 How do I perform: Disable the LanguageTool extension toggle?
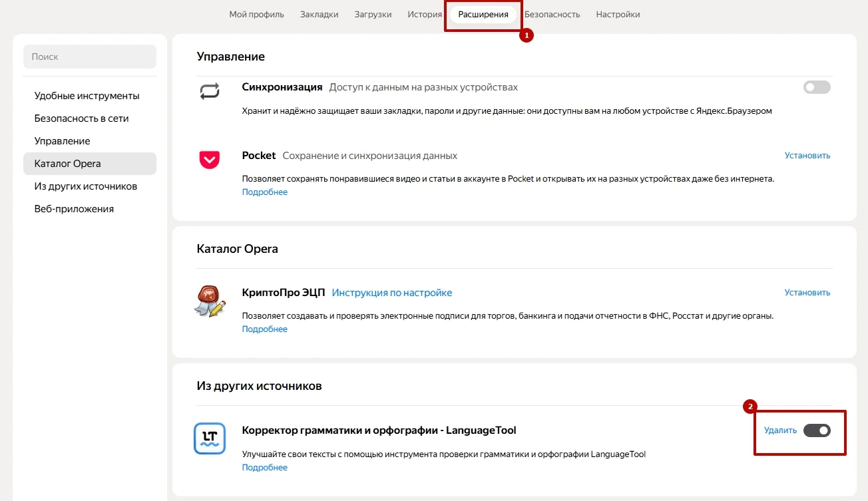pyautogui.click(x=817, y=430)
